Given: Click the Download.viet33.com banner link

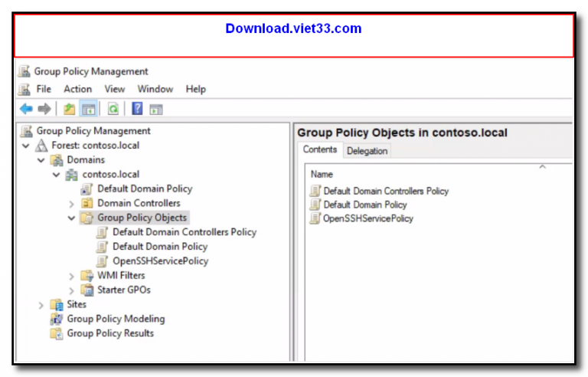Looking at the screenshot, I should click(x=293, y=29).
